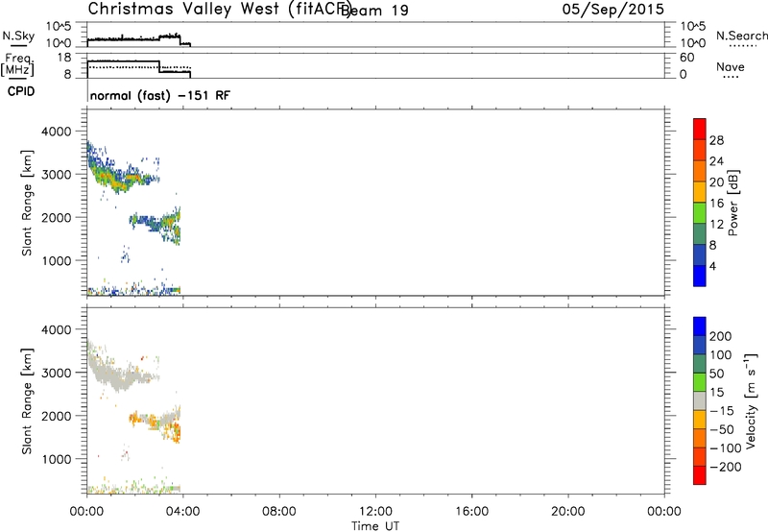Viewport: 768px width, 532px height.
Task: Select the "-200" value on the Velocity colorbar
Action: 725,467
